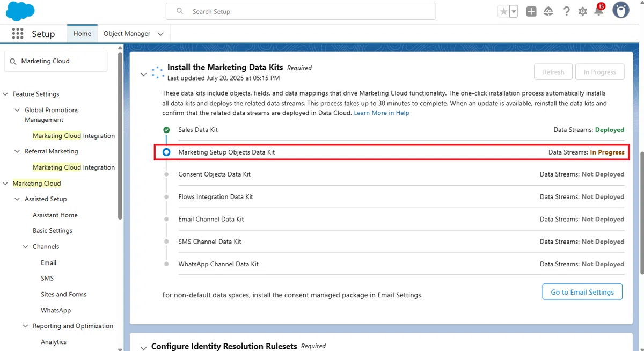Click the magnifier icon in Search Setup

(x=180, y=11)
